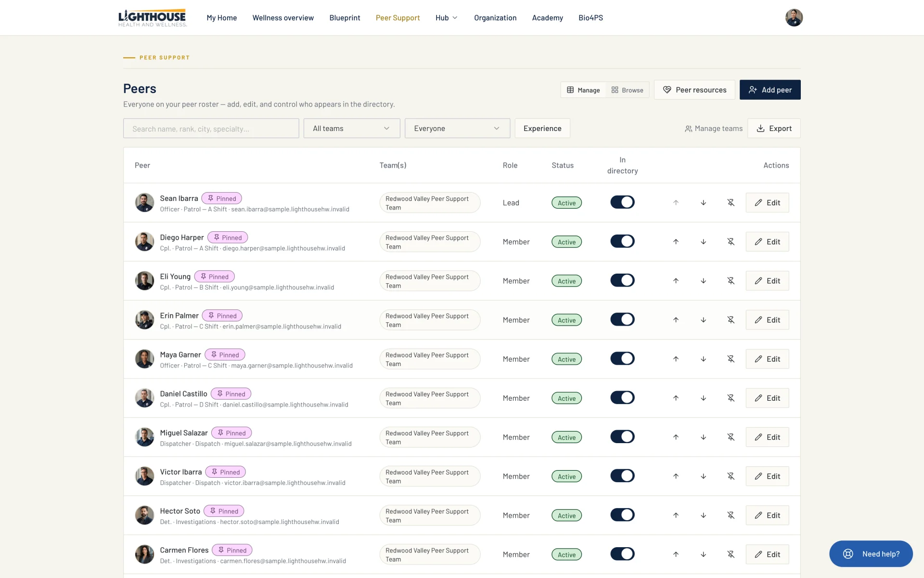Image resolution: width=924 pixels, height=578 pixels.
Task: Switch off Erin Palmer's directory listing
Action: tap(622, 319)
